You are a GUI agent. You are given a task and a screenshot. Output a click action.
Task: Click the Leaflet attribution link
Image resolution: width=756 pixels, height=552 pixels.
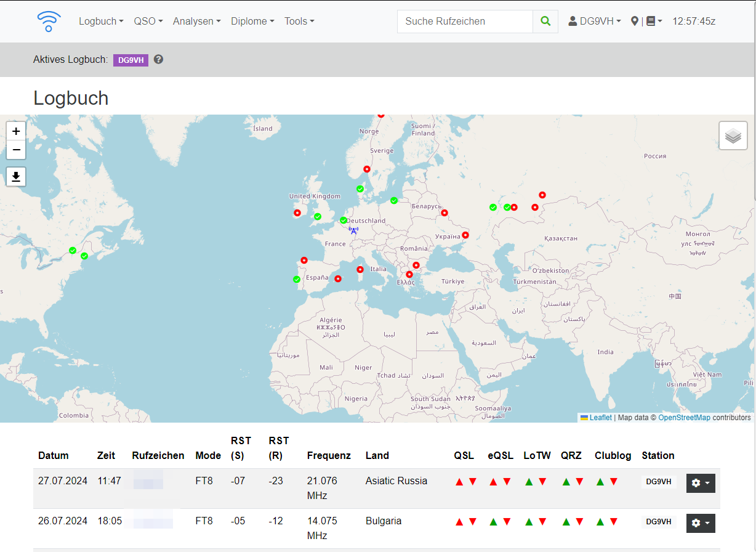(x=600, y=418)
